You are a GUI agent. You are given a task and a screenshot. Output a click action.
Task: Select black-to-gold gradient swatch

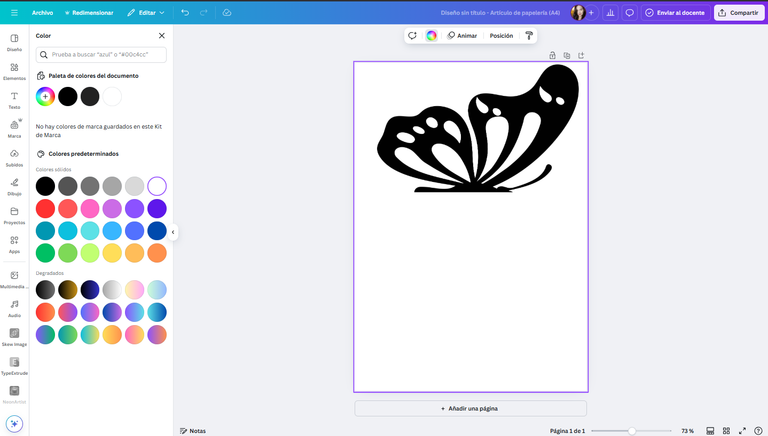[68, 290]
